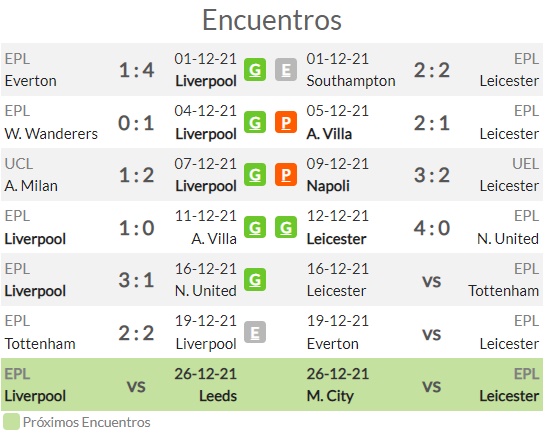Click green G badge for Liverpool-A. Villa match
The height and width of the screenshot is (434, 545).
coord(255,227)
